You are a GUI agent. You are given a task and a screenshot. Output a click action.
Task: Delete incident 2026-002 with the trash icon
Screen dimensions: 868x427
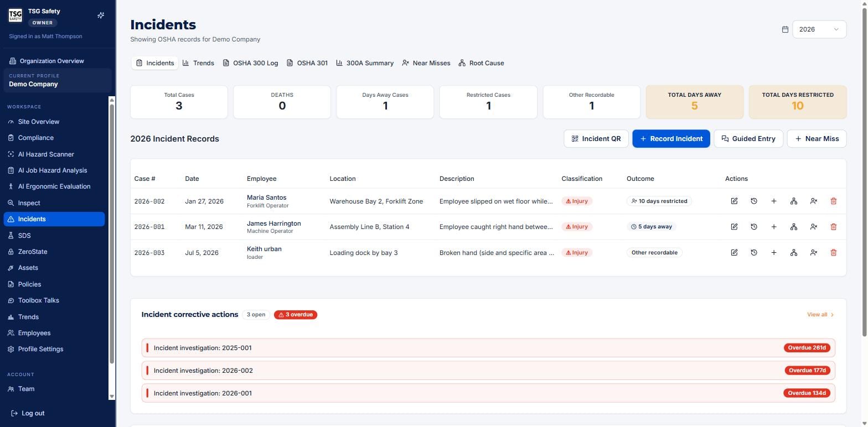[x=834, y=201]
